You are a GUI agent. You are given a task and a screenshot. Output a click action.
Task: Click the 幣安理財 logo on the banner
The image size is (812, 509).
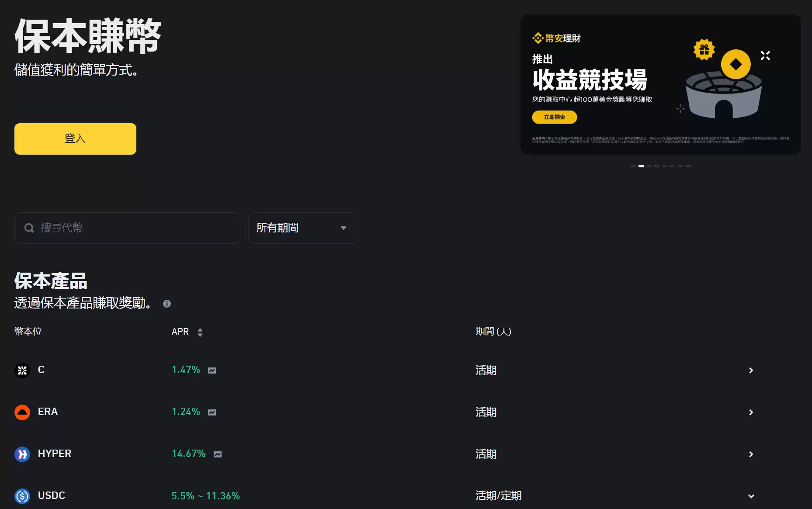point(555,38)
